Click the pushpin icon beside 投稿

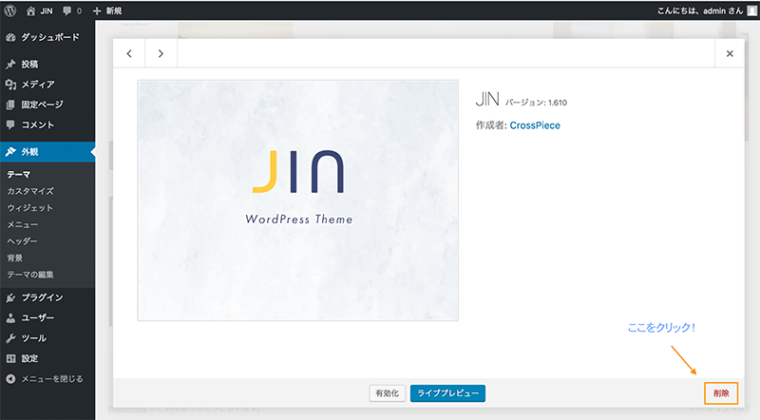(11, 64)
